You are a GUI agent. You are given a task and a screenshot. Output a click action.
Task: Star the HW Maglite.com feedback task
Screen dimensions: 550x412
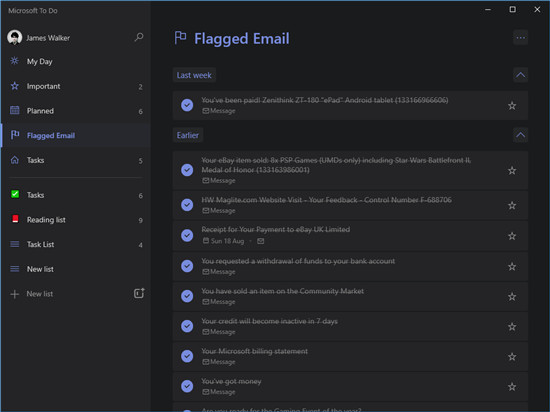(512, 205)
